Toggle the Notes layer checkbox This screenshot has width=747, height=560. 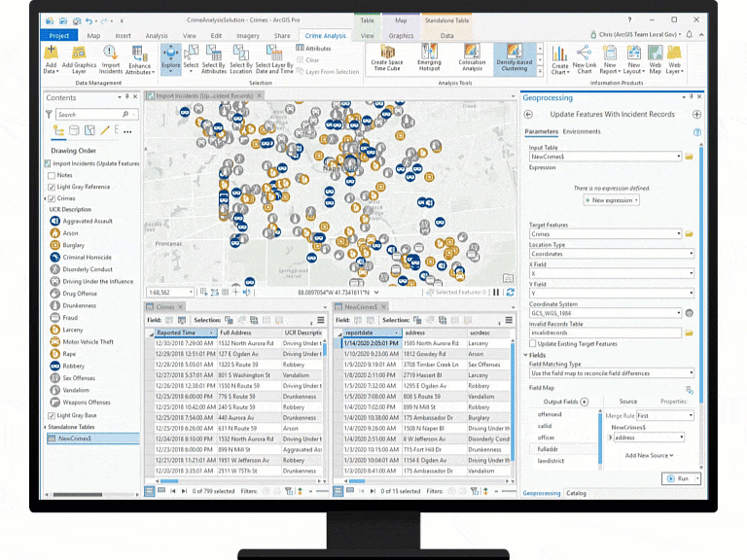[x=52, y=175]
